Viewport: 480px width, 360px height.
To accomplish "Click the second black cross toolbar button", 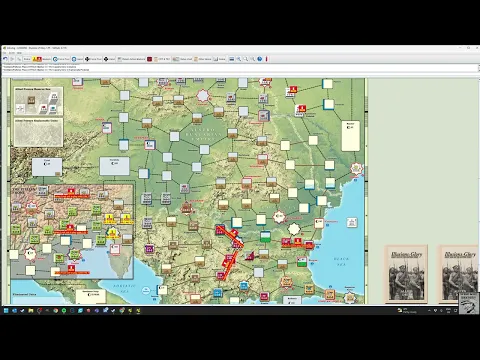I will [109, 59].
